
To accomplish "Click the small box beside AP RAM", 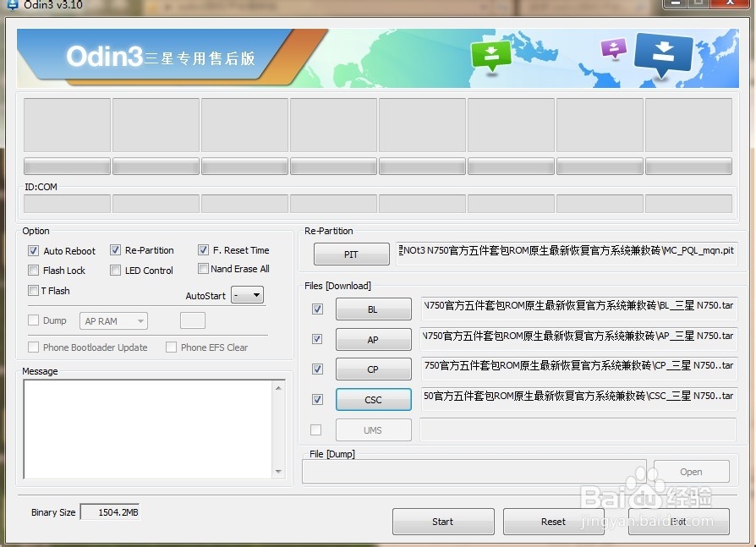I will tap(193, 320).
